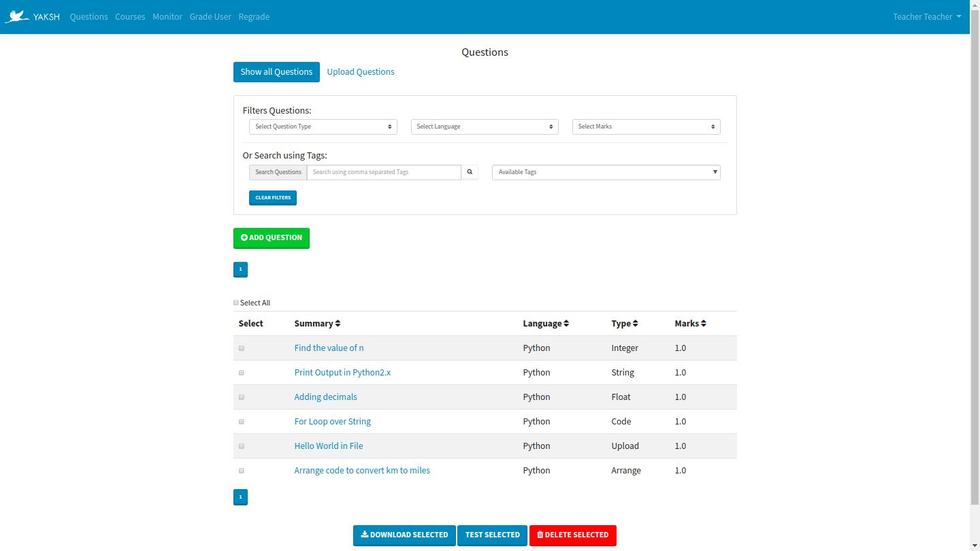
Task: Tick Select All checkbox
Action: (x=236, y=303)
